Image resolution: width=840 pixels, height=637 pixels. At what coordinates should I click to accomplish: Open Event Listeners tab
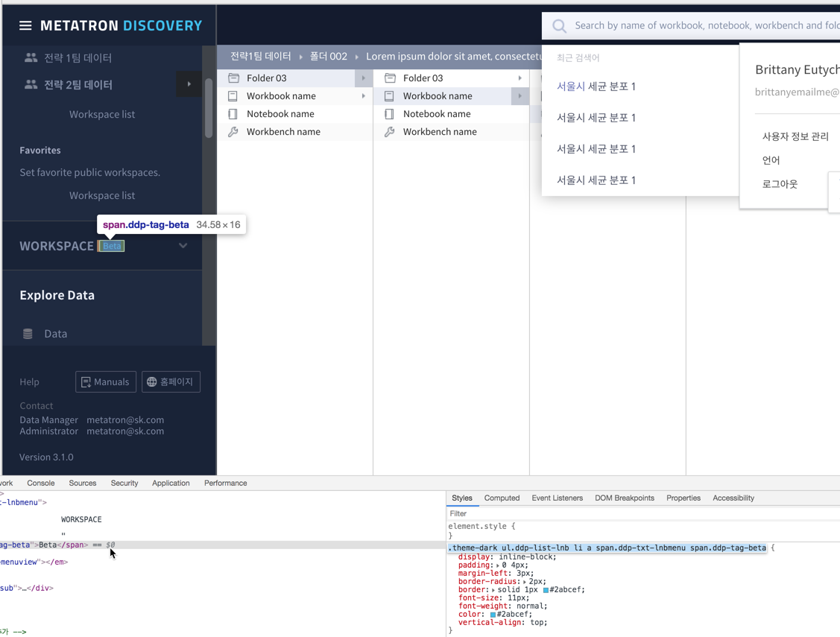click(x=558, y=498)
